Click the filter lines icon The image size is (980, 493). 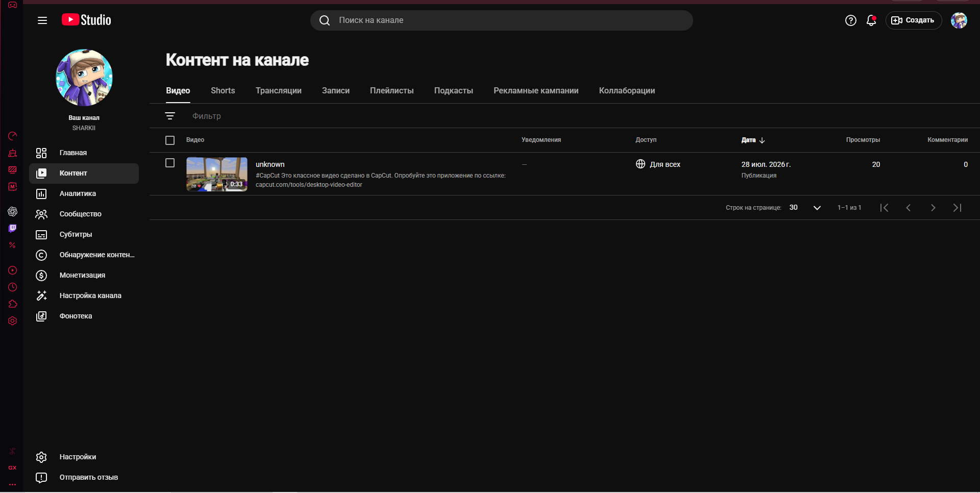(x=170, y=116)
